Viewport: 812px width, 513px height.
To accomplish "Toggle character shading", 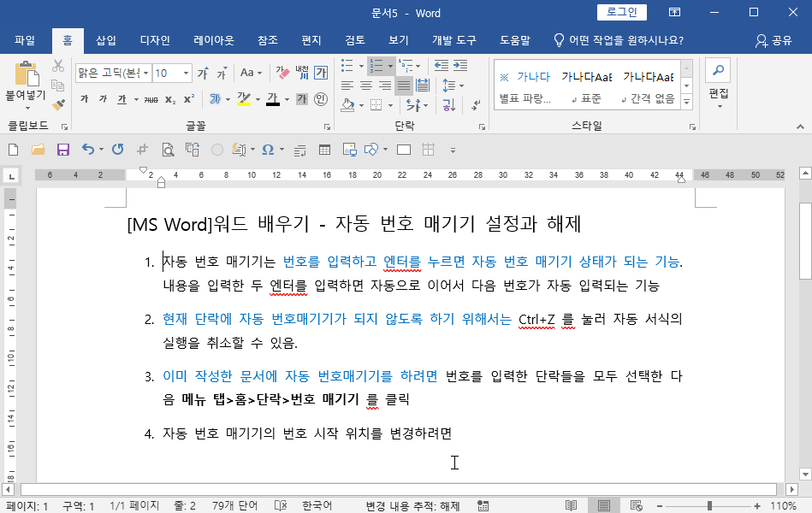I will click(302, 99).
